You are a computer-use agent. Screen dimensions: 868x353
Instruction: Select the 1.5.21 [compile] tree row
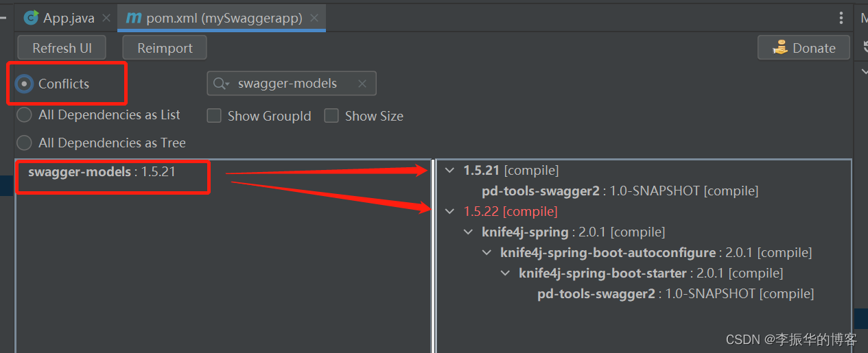tap(511, 170)
